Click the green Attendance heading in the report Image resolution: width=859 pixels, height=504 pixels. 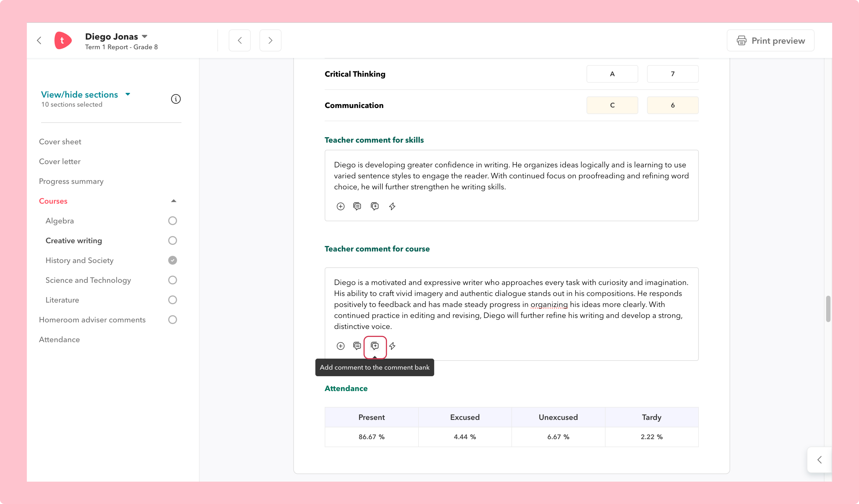pyautogui.click(x=346, y=389)
